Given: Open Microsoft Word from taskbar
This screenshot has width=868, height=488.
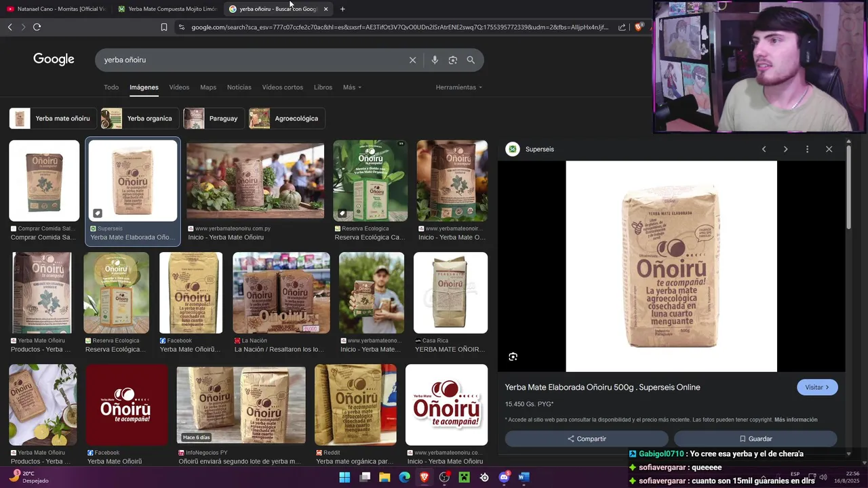Looking at the screenshot, I should 524,477.
